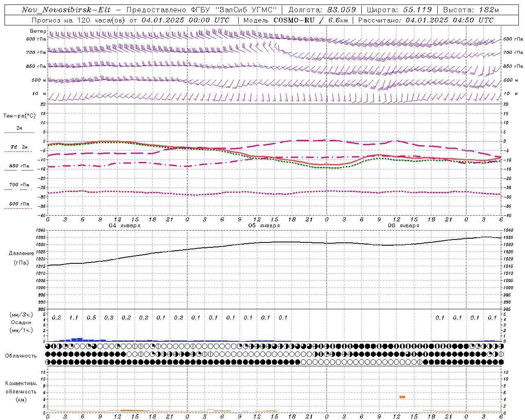The image size is (525, 420).
Task: Click the Осадки precipitation label
Action: [x=21, y=322]
